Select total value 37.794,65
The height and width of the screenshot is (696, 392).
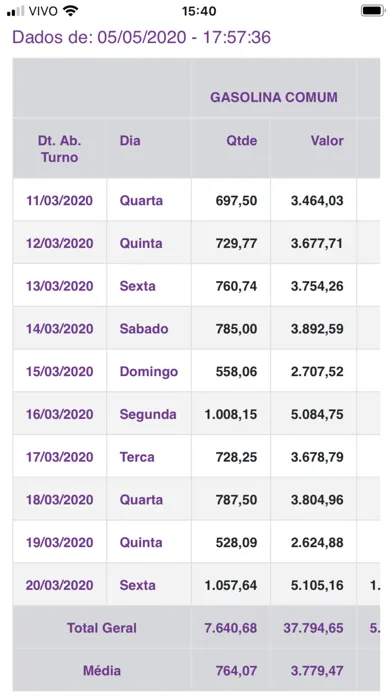coord(313,628)
